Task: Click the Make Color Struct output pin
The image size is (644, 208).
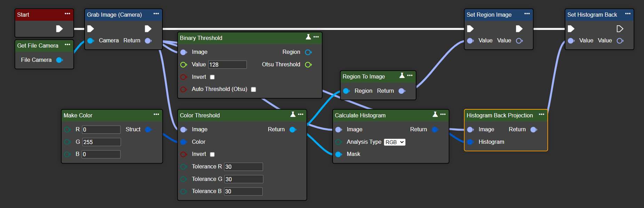Action: (148, 130)
